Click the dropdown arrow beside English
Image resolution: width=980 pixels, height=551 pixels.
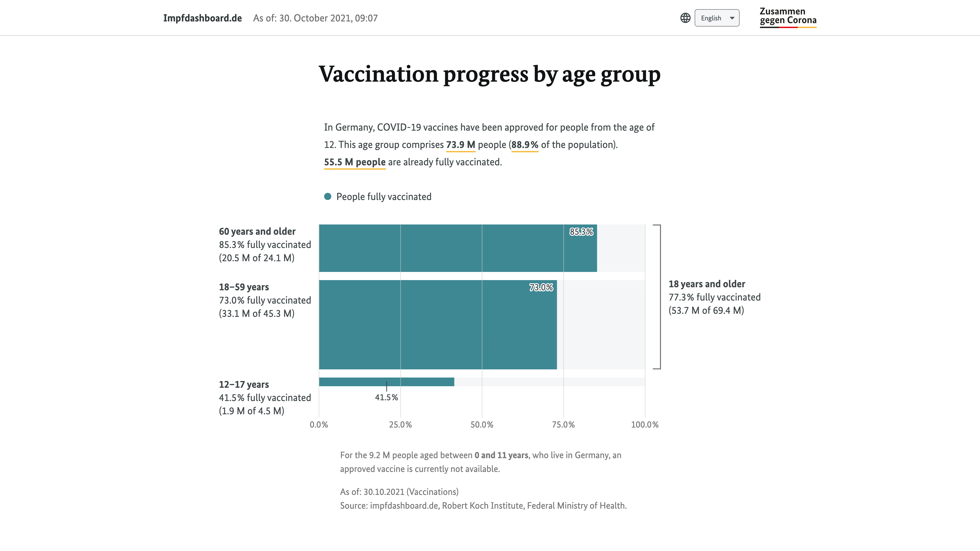732,18
